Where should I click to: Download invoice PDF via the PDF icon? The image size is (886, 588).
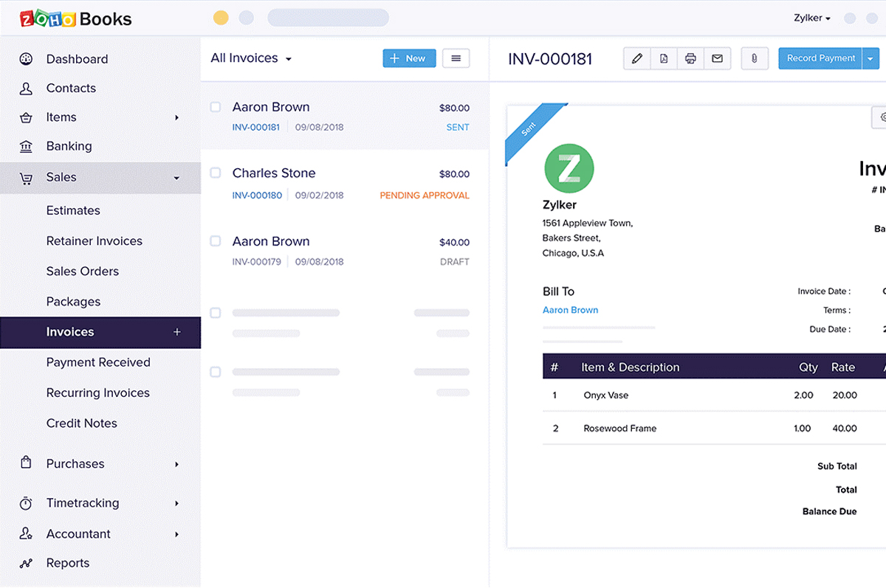click(x=664, y=58)
